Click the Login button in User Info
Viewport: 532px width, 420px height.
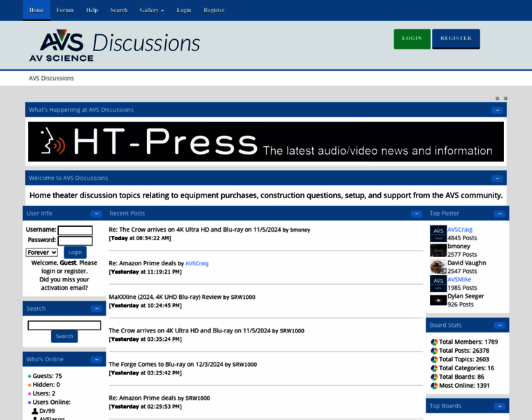[x=75, y=253]
